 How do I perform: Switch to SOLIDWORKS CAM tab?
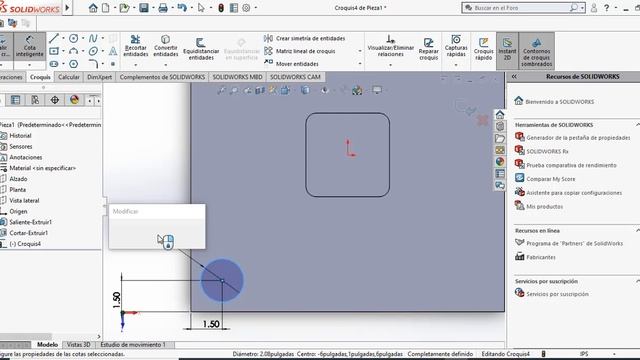pyautogui.click(x=295, y=77)
